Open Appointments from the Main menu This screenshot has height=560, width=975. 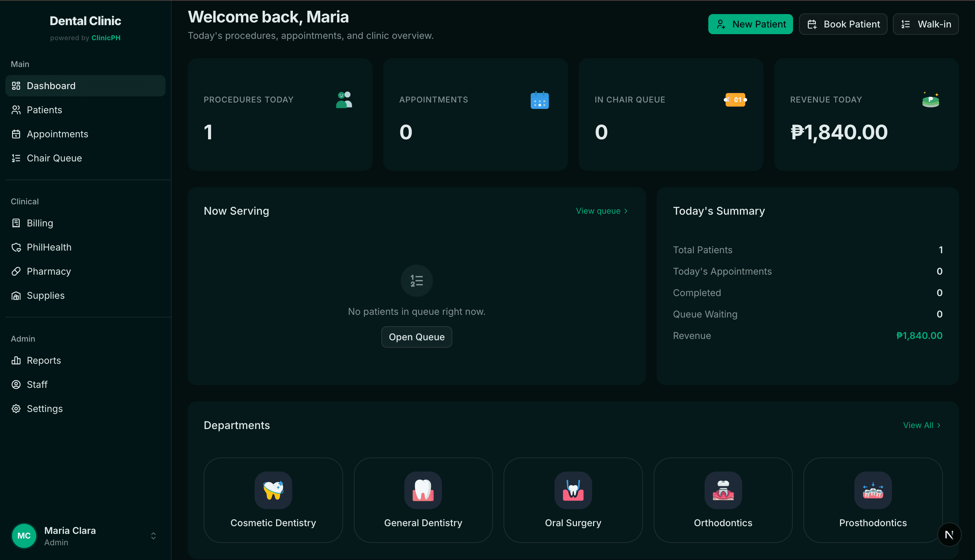pos(57,134)
